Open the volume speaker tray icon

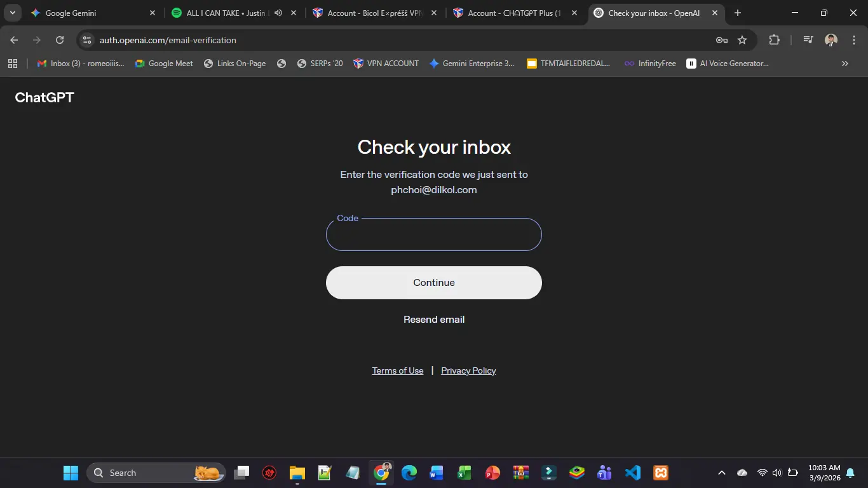coord(776,473)
